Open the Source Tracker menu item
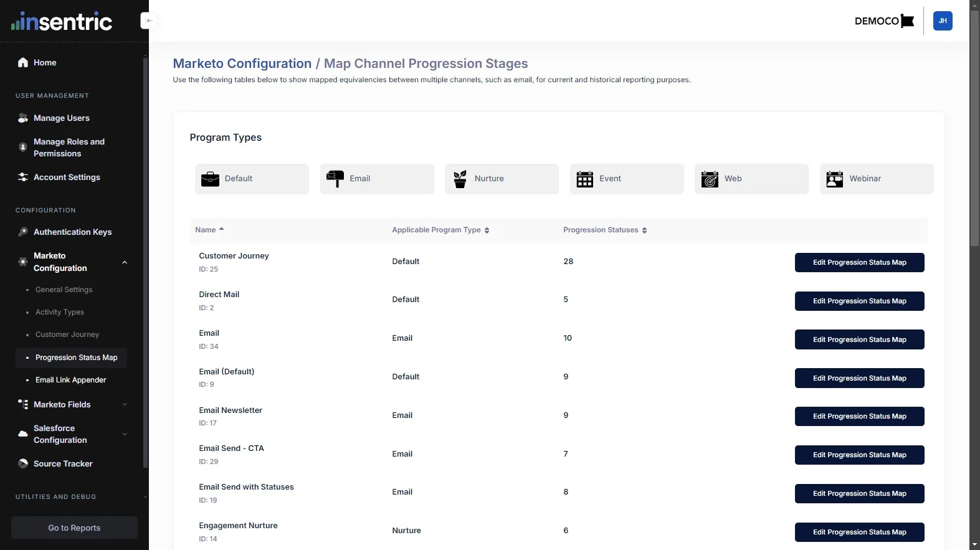This screenshot has height=550, width=980. pyautogui.click(x=63, y=463)
